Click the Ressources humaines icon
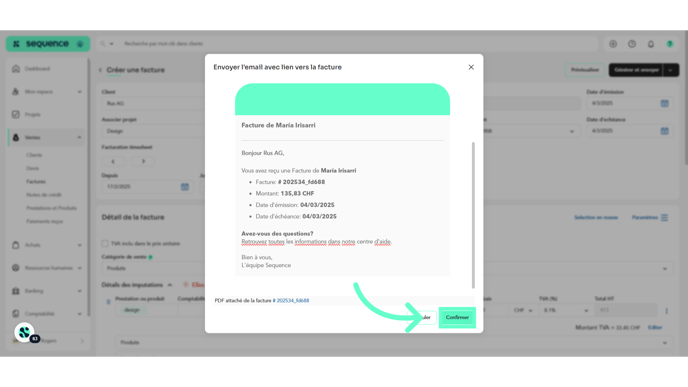Screen dimensions: 688x387 pyautogui.click(x=16, y=268)
